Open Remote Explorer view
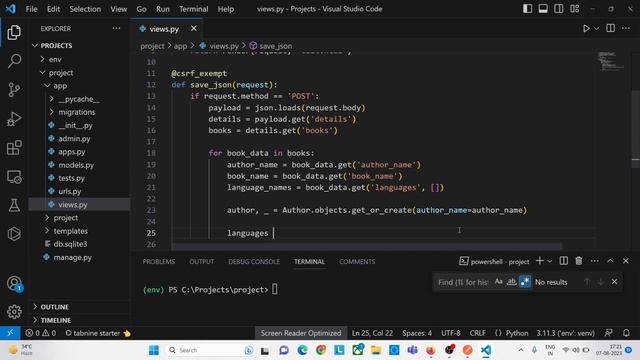 click(x=14, y=177)
